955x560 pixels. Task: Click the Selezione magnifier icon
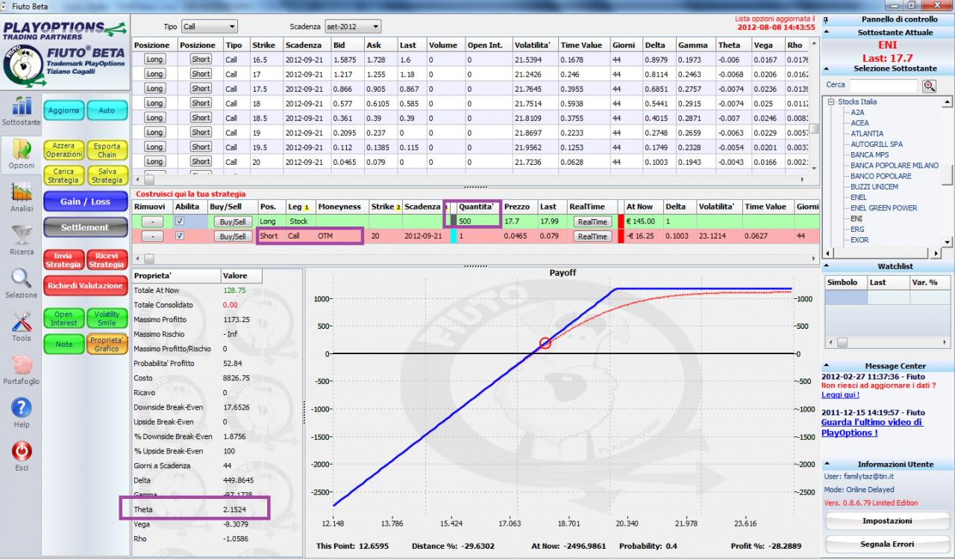click(21, 278)
